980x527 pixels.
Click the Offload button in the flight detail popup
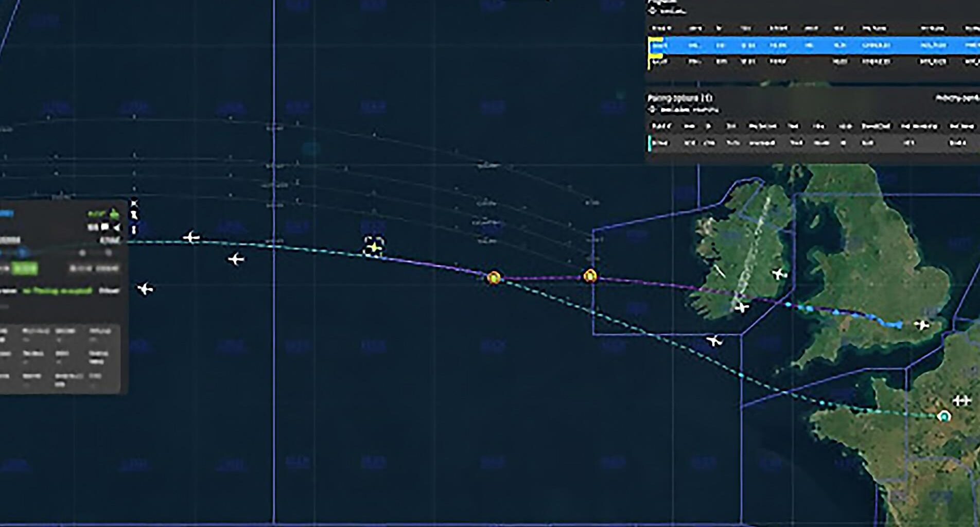(110, 289)
